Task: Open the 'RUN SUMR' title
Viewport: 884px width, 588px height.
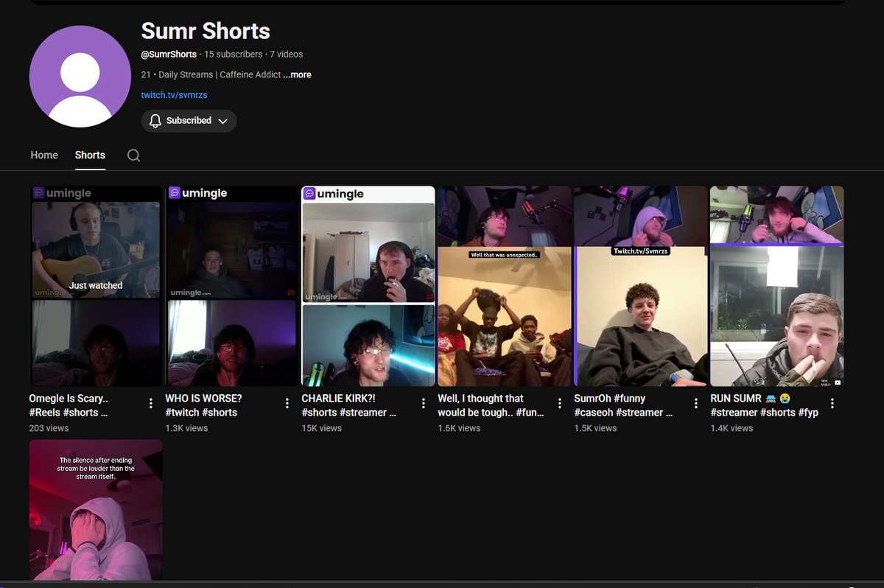Action: pos(765,405)
